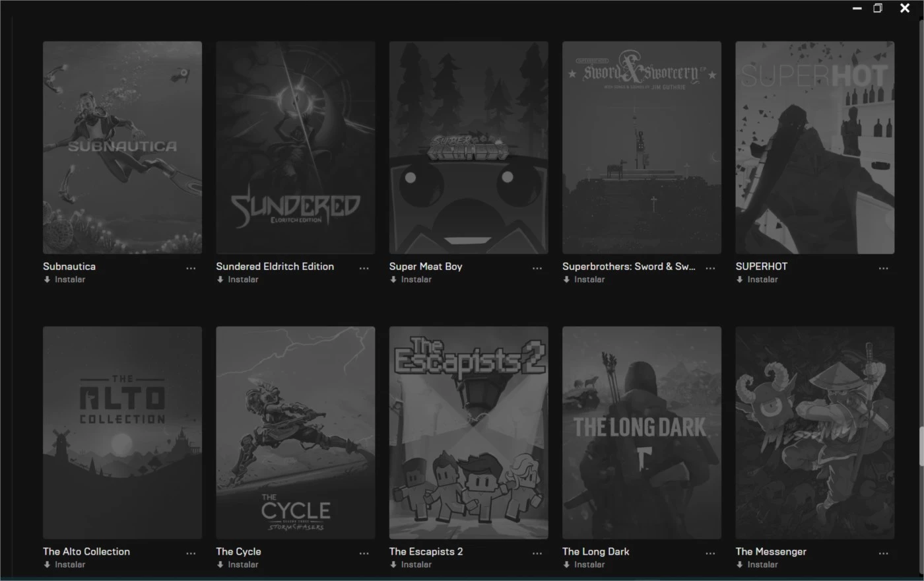Open The Long Dark cover art

click(x=642, y=432)
